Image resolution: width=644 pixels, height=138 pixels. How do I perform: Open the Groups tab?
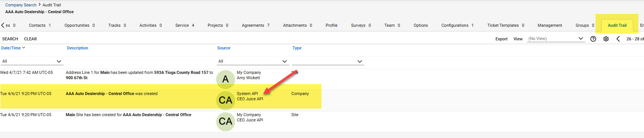click(585, 25)
